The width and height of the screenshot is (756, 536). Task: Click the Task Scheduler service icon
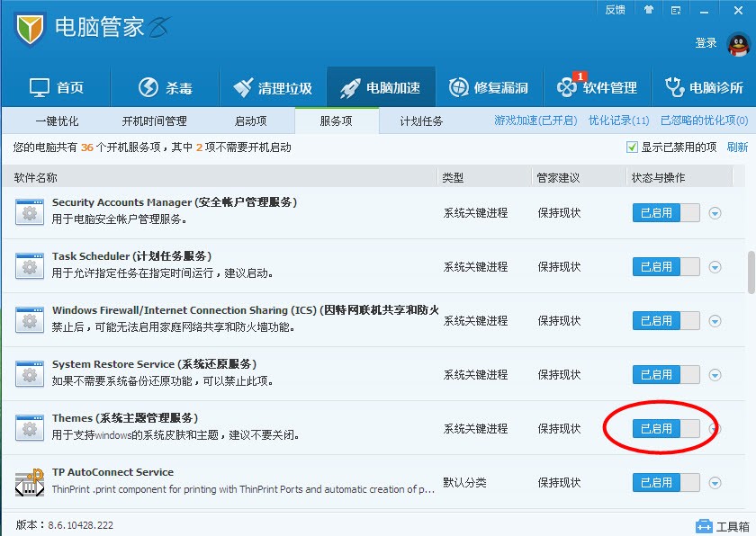point(30,266)
